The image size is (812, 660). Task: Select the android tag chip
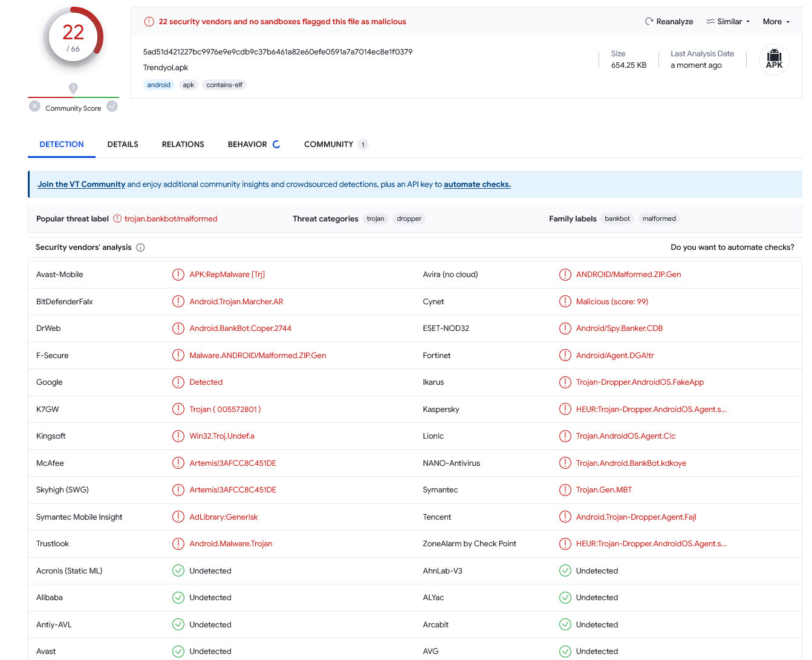158,85
